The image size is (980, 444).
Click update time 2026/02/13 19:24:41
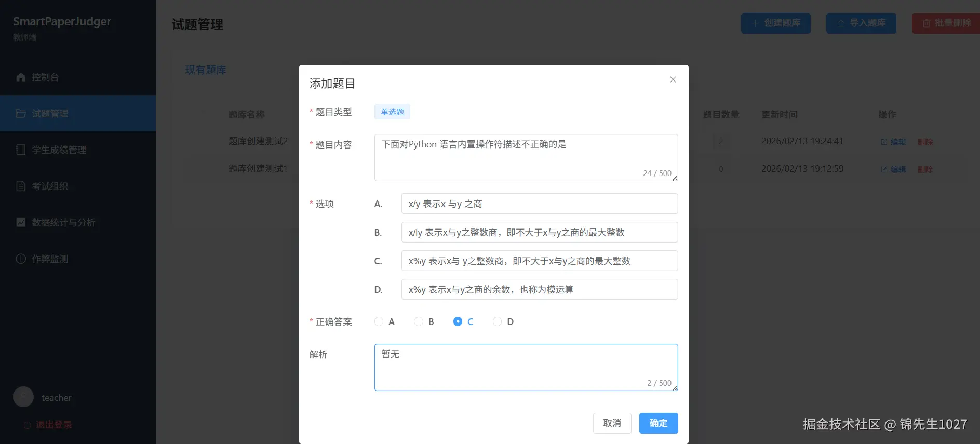(x=802, y=141)
